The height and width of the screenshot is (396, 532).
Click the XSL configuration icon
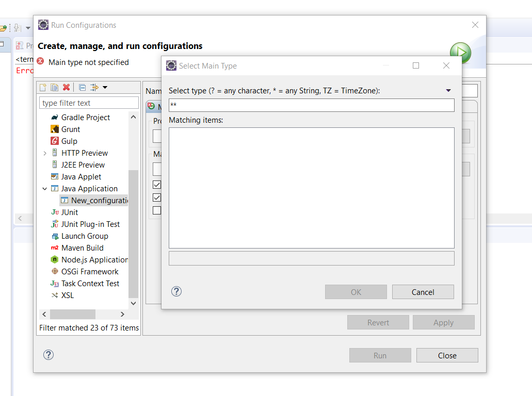click(55, 295)
